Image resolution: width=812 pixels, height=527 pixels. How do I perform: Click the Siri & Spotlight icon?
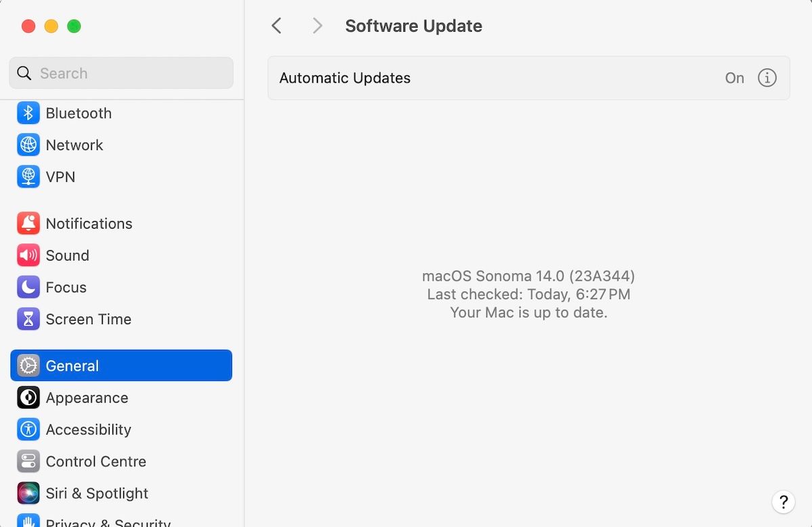28,493
